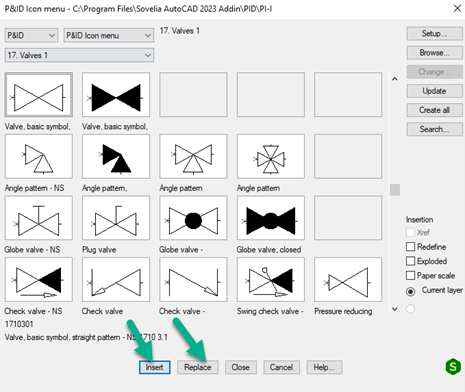Viewport: 465px width, 392px height.
Task: Click the symbol code text 1710301
Action: pyautogui.click(x=19, y=324)
